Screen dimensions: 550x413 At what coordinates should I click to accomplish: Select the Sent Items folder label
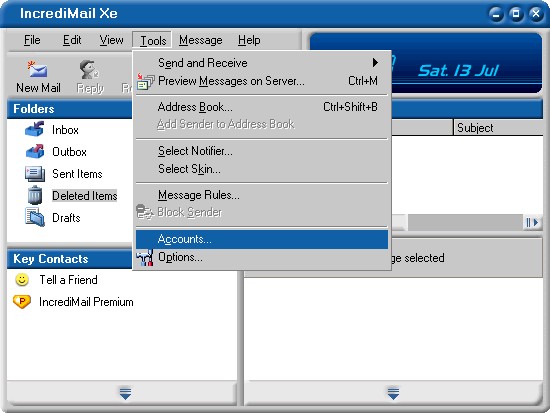(77, 174)
